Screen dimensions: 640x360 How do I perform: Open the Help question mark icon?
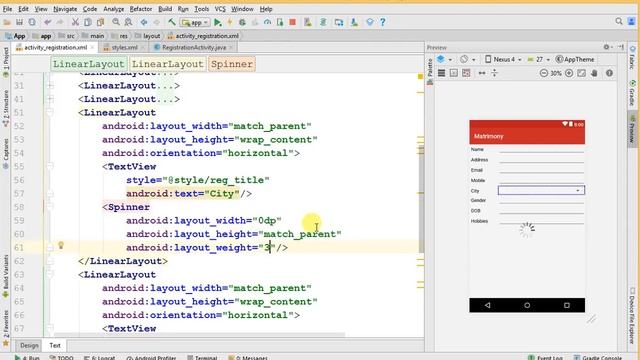[x=382, y=22]
